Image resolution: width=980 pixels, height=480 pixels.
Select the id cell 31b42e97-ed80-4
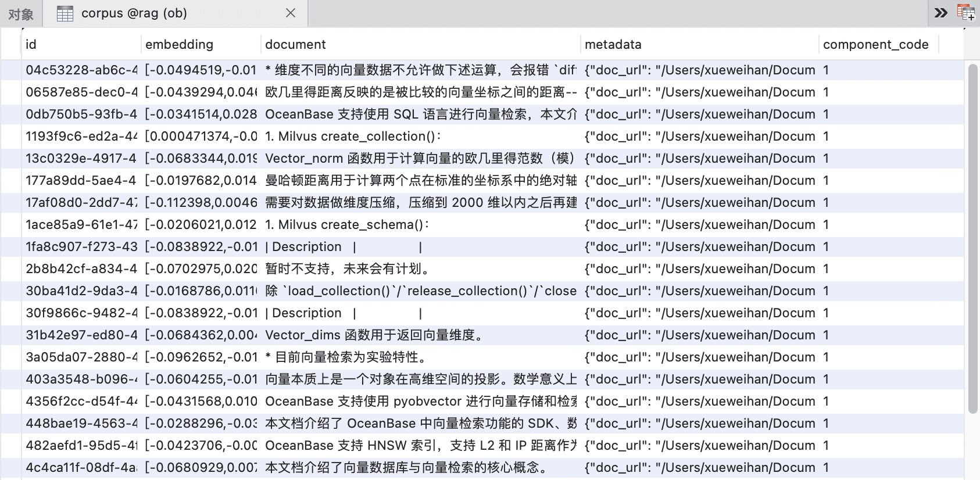pos(81,335)
